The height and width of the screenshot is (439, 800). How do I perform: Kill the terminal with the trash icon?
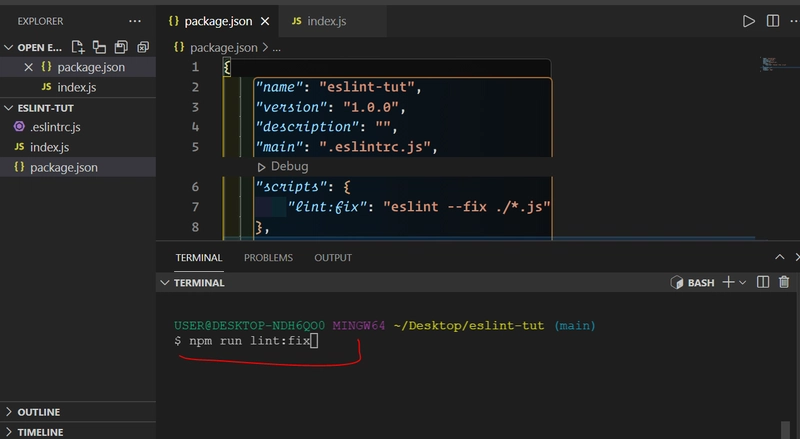[x=784, y=283]
